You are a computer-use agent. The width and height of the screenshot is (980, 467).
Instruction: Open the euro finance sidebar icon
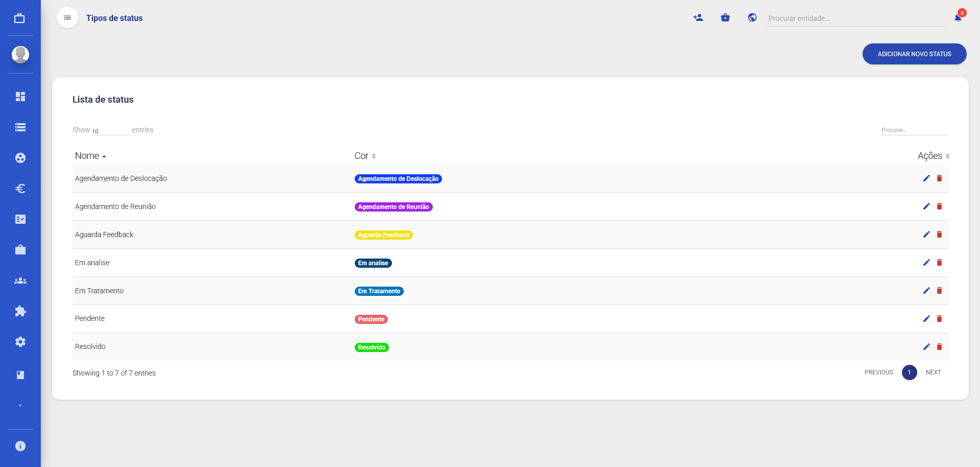(20, 189)
